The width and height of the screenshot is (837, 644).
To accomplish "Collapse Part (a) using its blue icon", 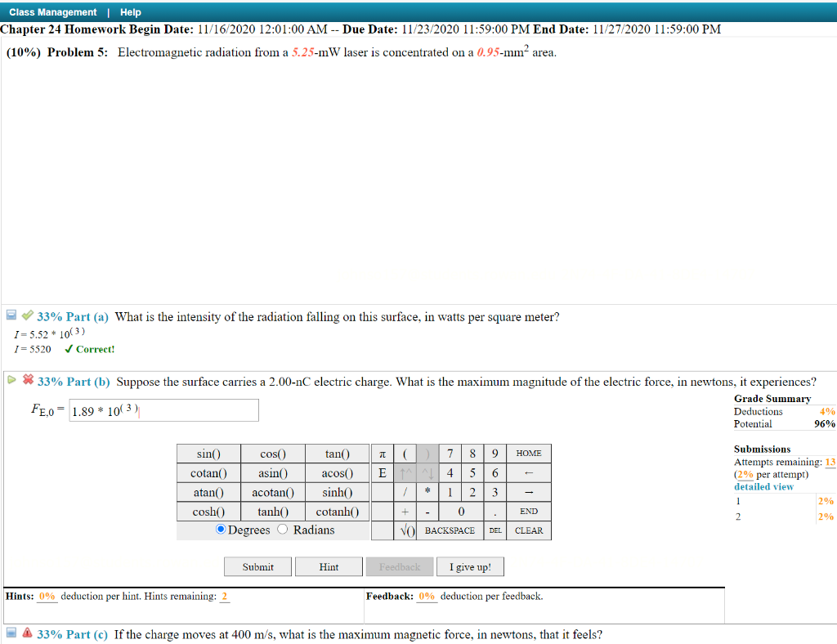I will tap(11, 316).
